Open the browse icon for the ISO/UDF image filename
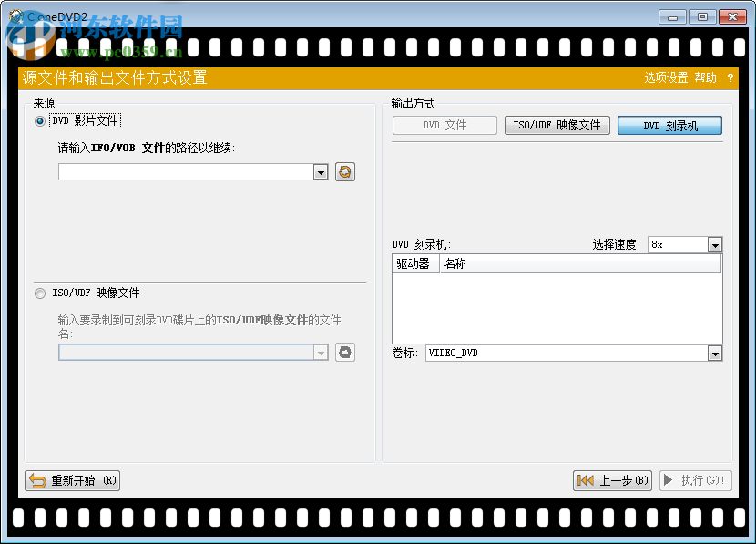 pos(344,352)
